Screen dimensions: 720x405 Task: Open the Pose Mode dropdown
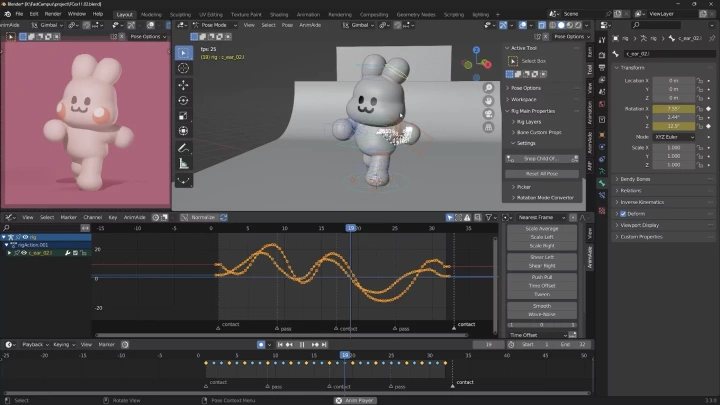pyautogui.click(x=214, y=25)
